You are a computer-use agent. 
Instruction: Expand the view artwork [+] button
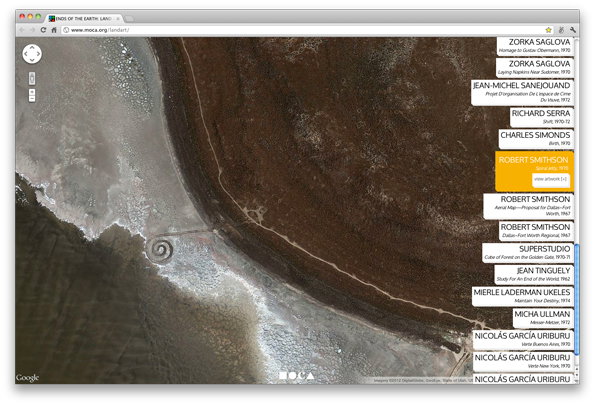click(551, 179)
